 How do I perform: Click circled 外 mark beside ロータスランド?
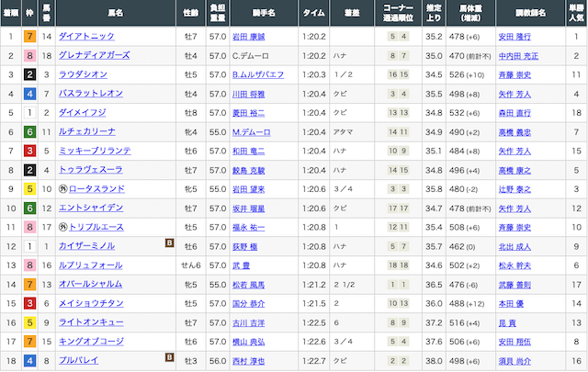[63, 188]
